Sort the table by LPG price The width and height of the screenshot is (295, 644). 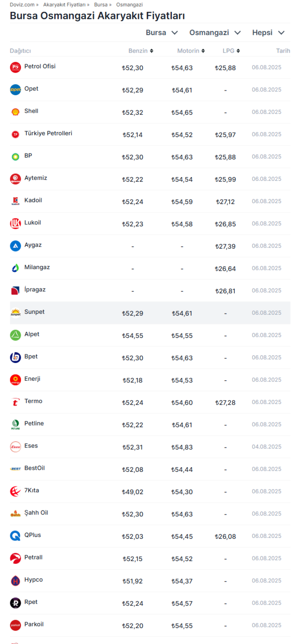coord(231,51)
